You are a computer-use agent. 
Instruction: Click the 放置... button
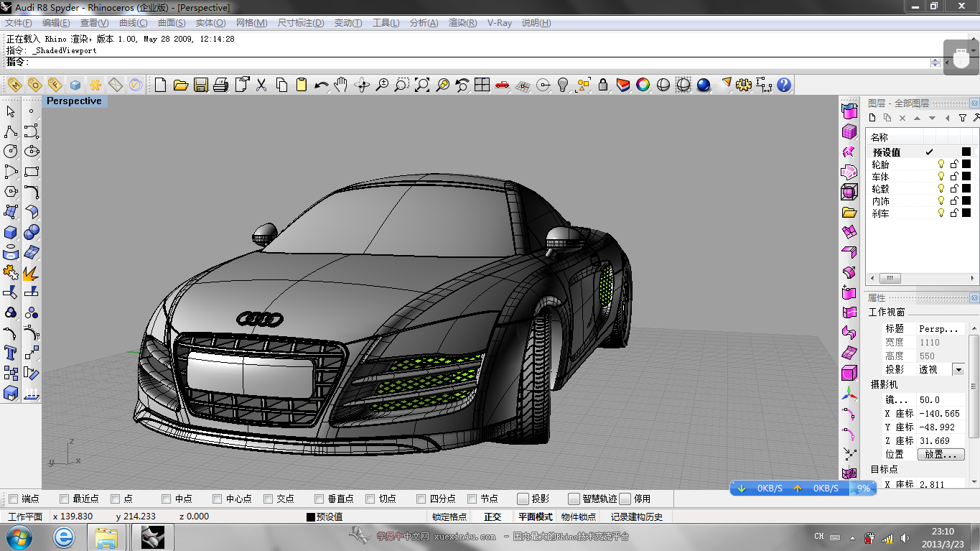click(941, 455)
